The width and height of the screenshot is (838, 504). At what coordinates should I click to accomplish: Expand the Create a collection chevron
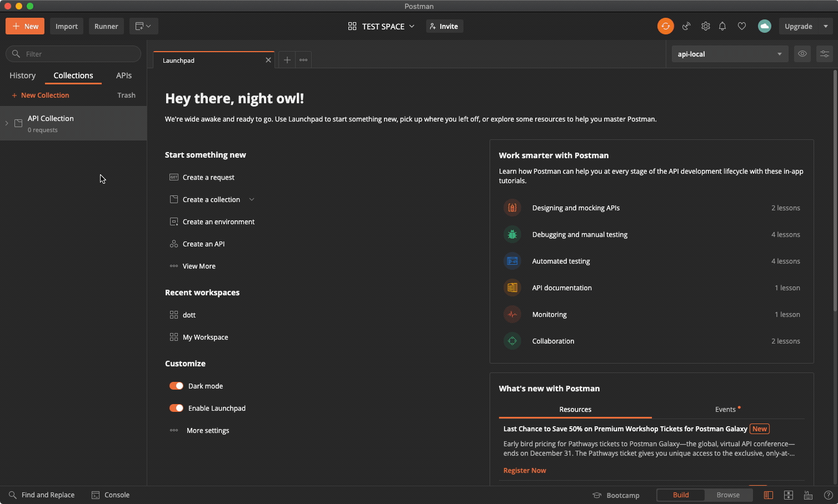(252, 199)
